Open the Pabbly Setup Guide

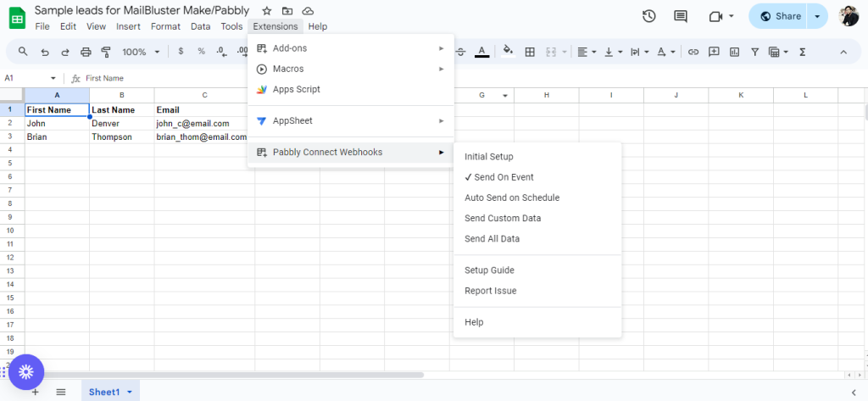(537, 270)
